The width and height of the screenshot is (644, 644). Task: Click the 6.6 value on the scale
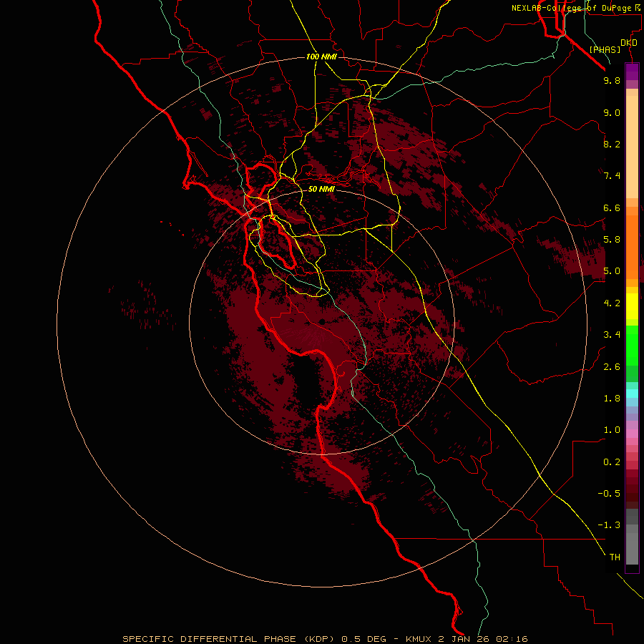tap(612, 208)
